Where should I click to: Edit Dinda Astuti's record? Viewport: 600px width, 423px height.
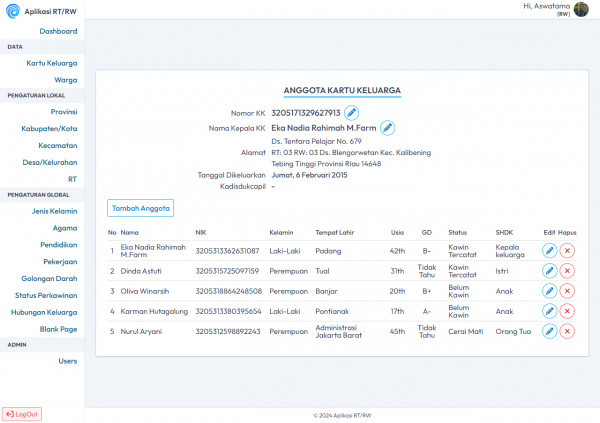pos(549,271)
